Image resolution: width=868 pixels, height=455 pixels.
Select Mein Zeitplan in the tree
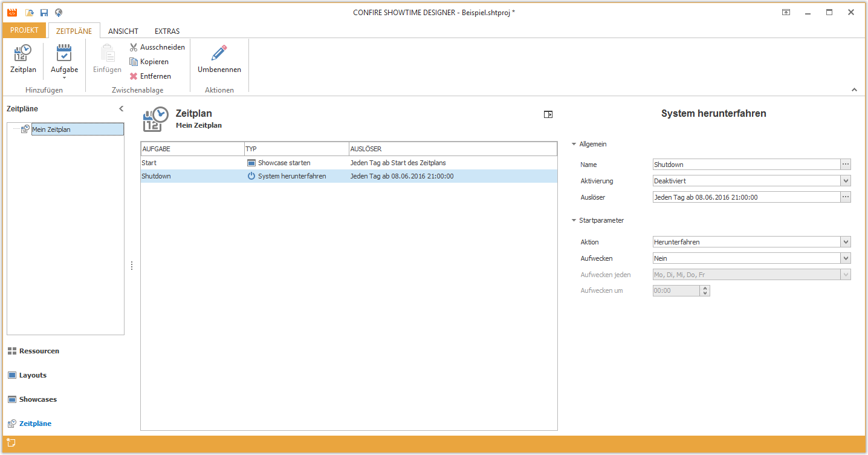coord(77,129)
